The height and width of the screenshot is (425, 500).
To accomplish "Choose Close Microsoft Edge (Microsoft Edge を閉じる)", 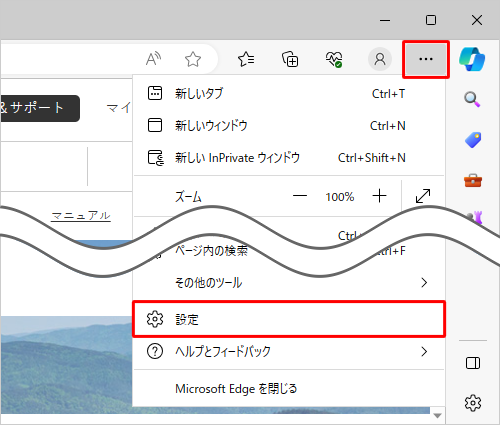I will (x=289, y=389).
